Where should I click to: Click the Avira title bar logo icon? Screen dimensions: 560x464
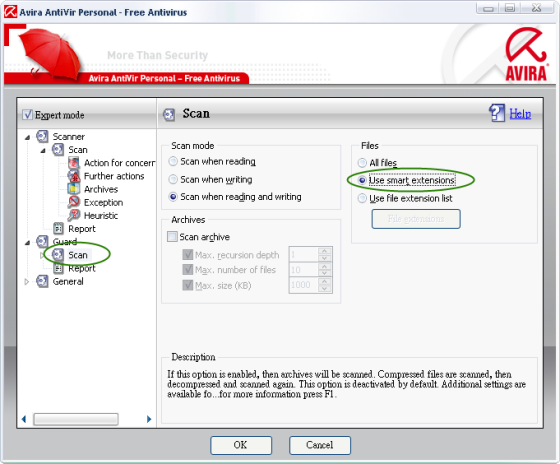tap(10, 12)
